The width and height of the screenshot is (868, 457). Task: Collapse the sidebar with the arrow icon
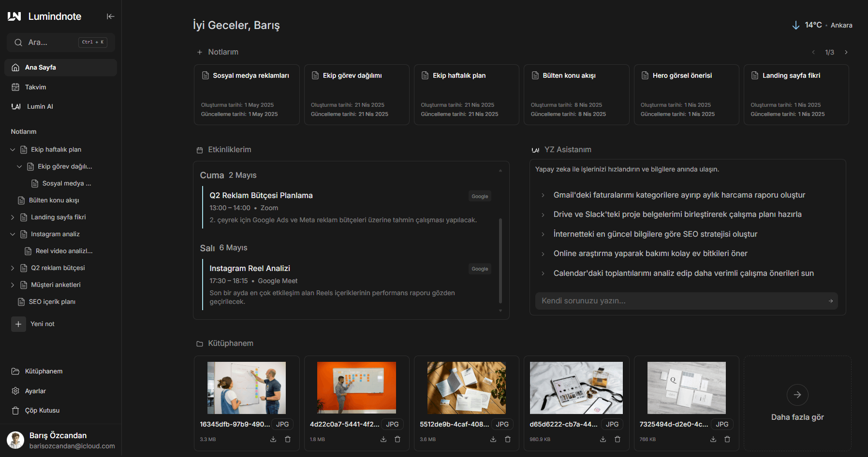click(x=110, y=16)
